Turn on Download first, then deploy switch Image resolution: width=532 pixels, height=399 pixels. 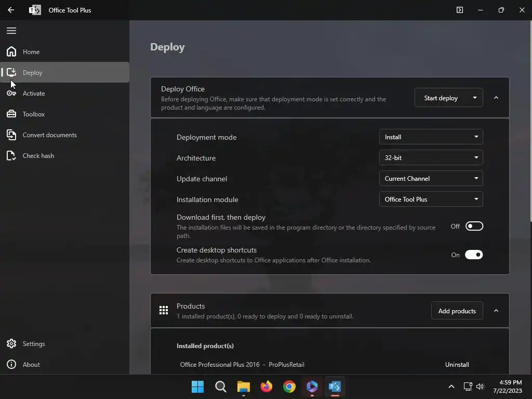pyautogui.click(x=474, y=227)
